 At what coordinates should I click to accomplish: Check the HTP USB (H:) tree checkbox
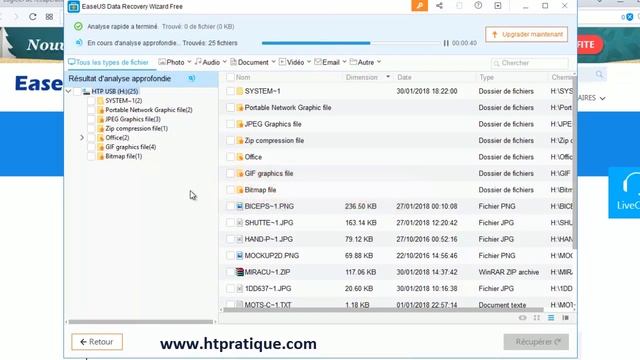(x=78, y=91)
